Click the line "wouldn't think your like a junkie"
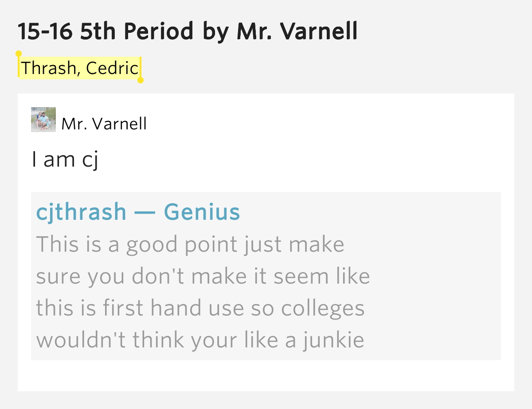532x409 pixels. pos(200,340)
